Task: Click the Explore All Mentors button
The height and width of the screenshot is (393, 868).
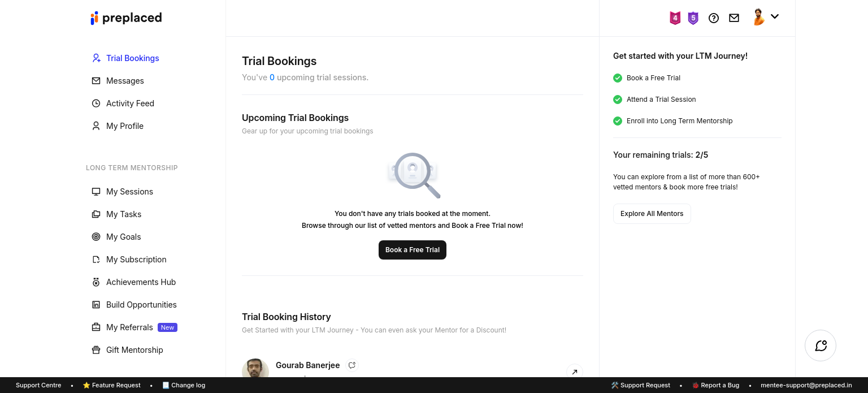Action: (652, 214)
